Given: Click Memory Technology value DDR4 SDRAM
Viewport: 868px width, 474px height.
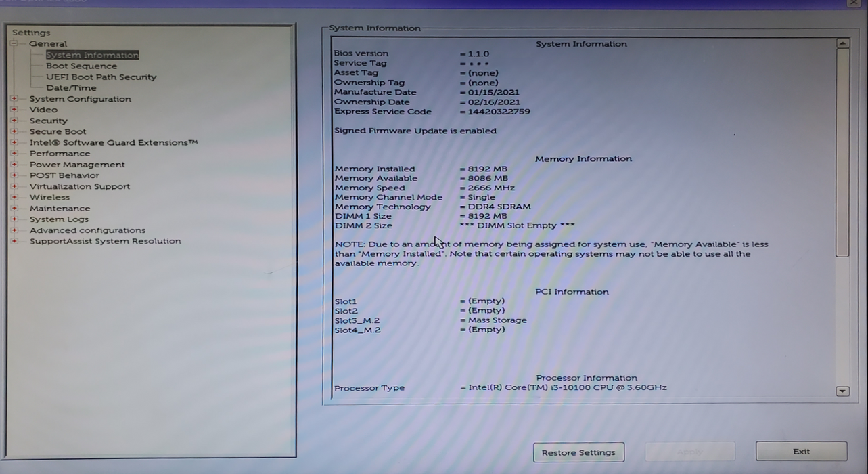Looking at the screenshot, I should (499, 207).
